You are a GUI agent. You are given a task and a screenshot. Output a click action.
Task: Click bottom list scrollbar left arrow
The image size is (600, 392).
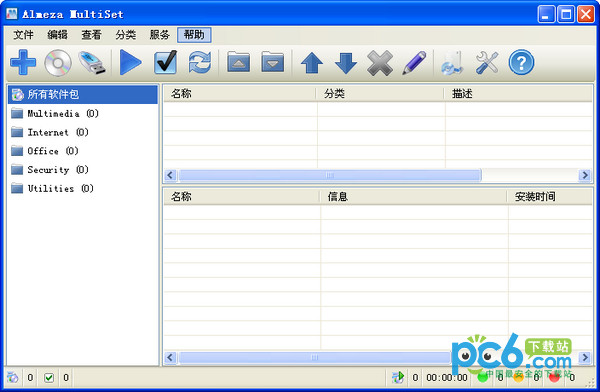pos(170,357)
